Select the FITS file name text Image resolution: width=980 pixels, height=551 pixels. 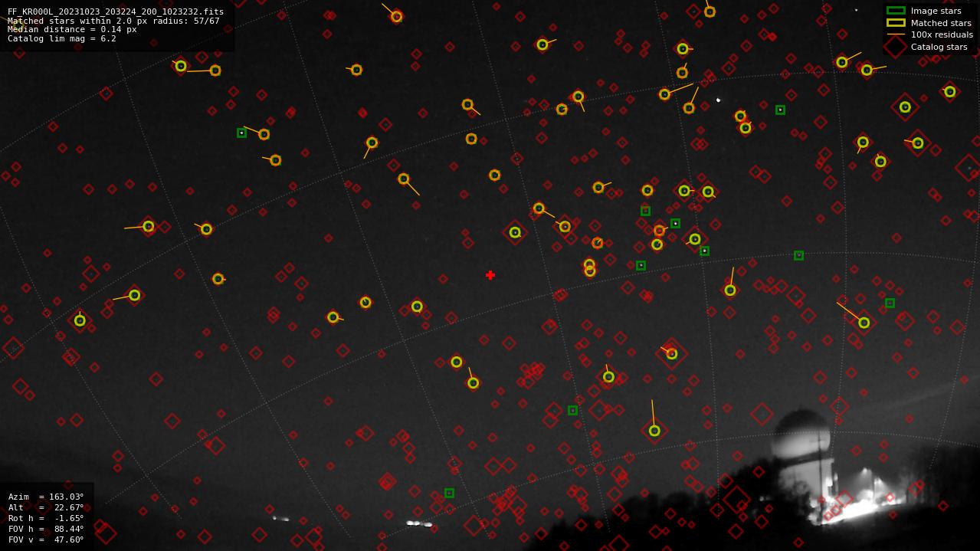point(116,12)
